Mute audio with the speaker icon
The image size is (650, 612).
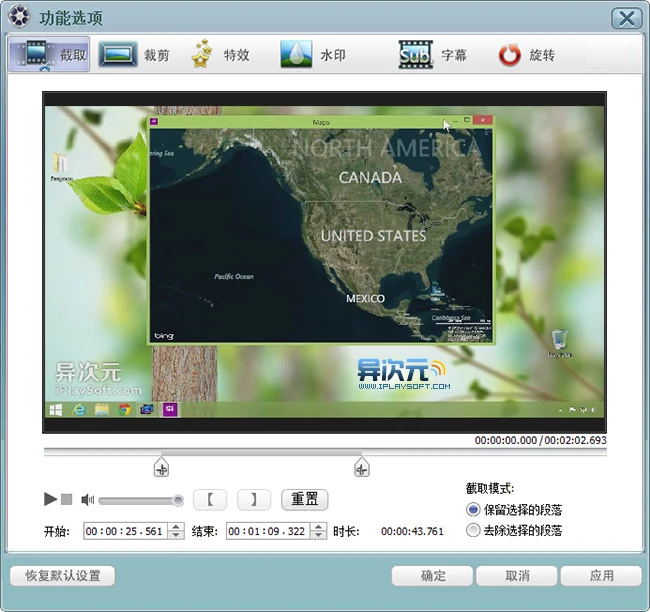coord(87,500)
